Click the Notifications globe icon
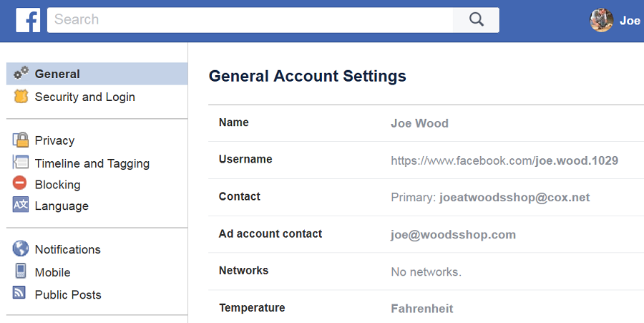The height and width of the screenshot is (323, 644). [x=21, y=249]
